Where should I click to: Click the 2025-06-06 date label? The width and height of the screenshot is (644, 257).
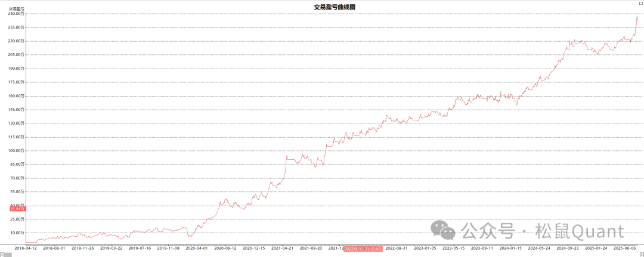tap(625, 247)
